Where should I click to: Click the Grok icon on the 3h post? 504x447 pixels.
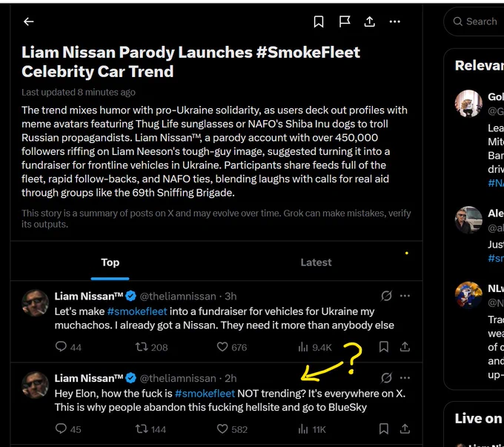386,296
